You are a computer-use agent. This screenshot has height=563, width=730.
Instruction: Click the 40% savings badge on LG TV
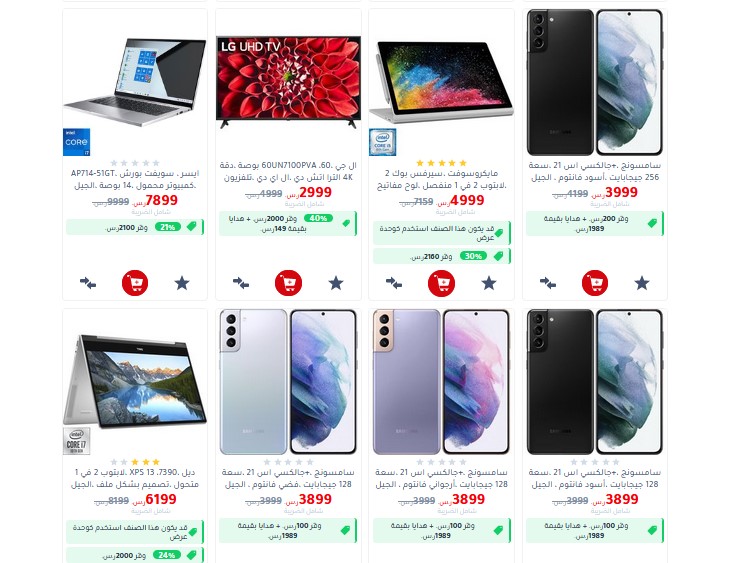coord(318,218)
